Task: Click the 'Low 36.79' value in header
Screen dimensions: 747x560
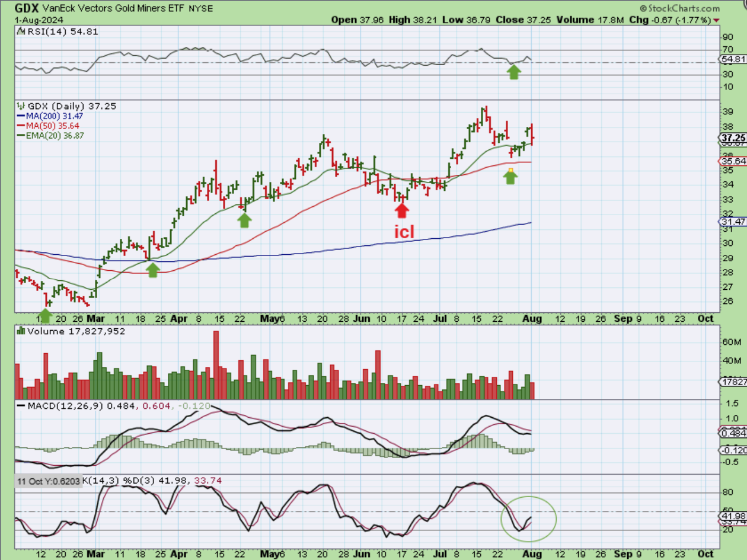Action: pos(465,20)
